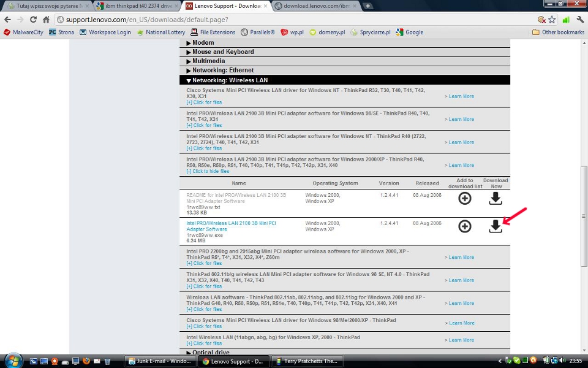The height and width of the screenshot is (368, 588).
Task: Open the Chrome wrench settings menu
Action: click(x=580, y=20)
